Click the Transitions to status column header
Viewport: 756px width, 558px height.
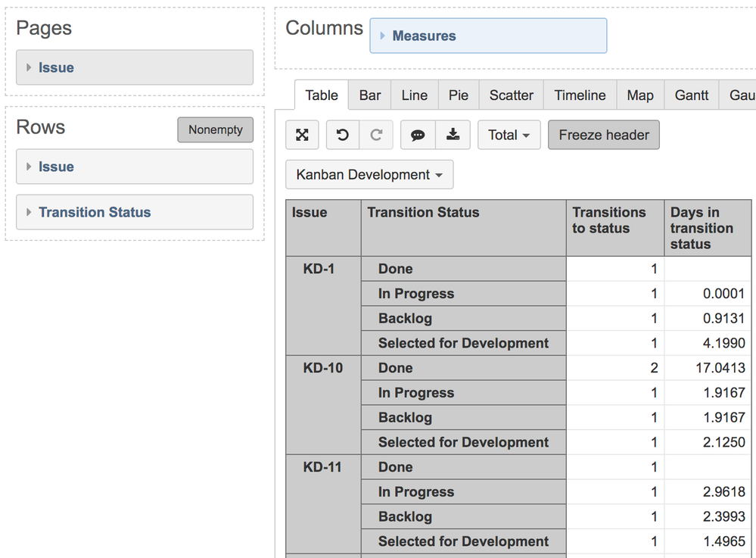pos(615,228)
